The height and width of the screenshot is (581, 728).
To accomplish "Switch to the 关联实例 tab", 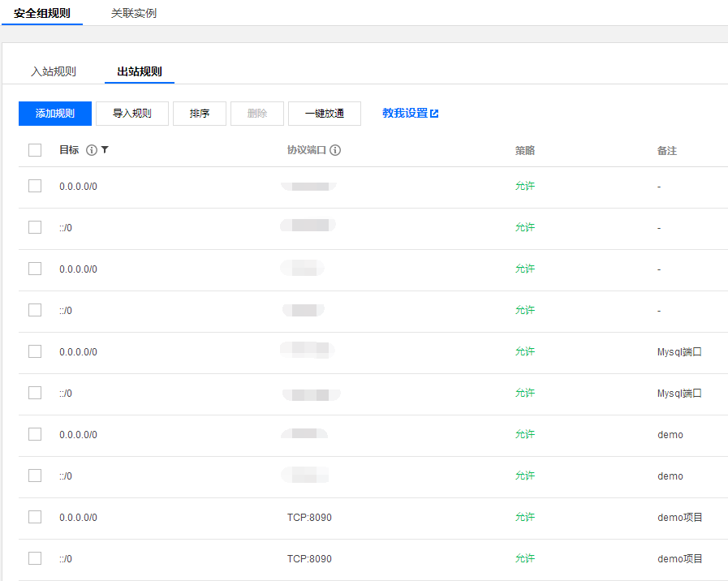I will click(x=134, y=13).
